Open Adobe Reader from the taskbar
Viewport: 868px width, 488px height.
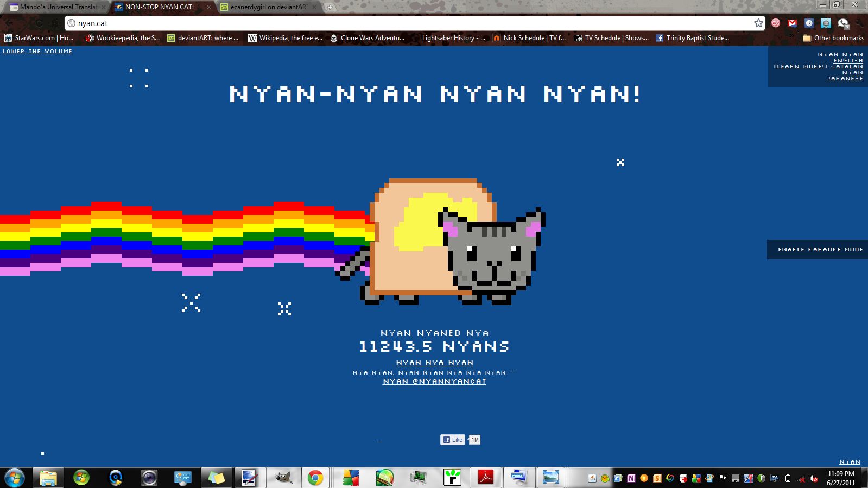point(485,478)
